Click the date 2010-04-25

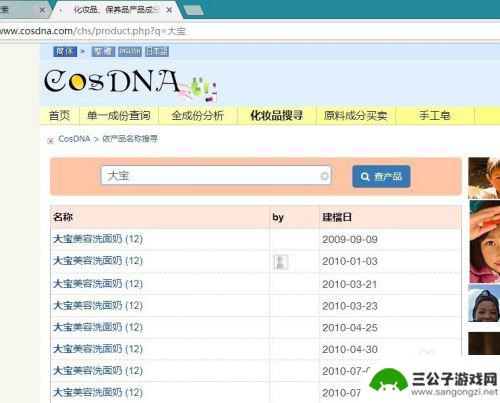click(x=350, y=328)
